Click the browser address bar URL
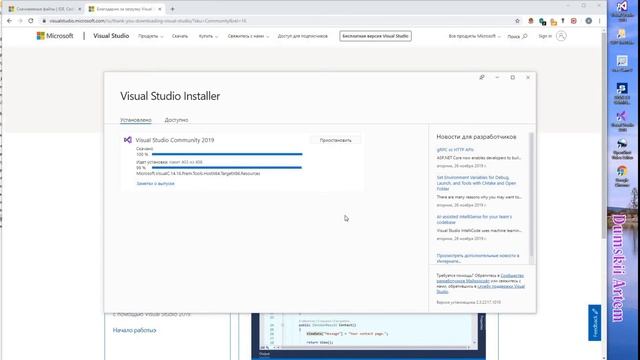The width and height of the screenshot is (640, 360). [148, 21]
